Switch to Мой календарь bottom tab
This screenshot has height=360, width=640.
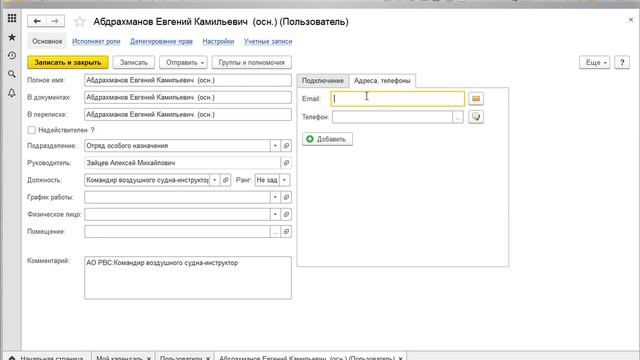tap(120, 358)
